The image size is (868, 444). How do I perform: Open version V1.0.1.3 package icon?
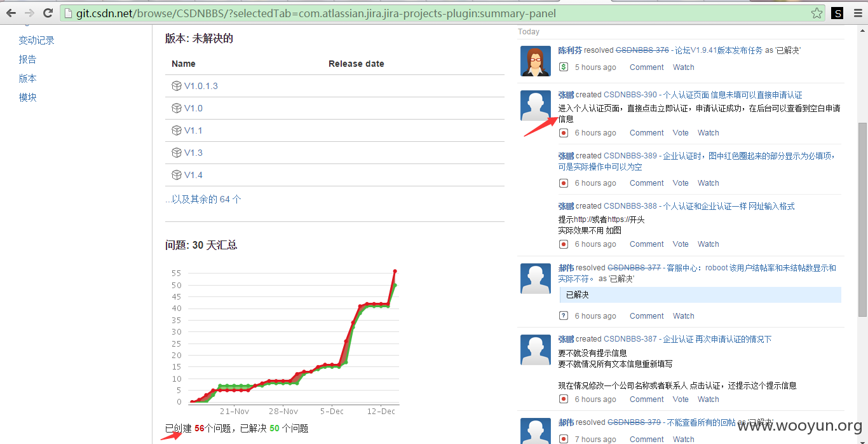177,86
